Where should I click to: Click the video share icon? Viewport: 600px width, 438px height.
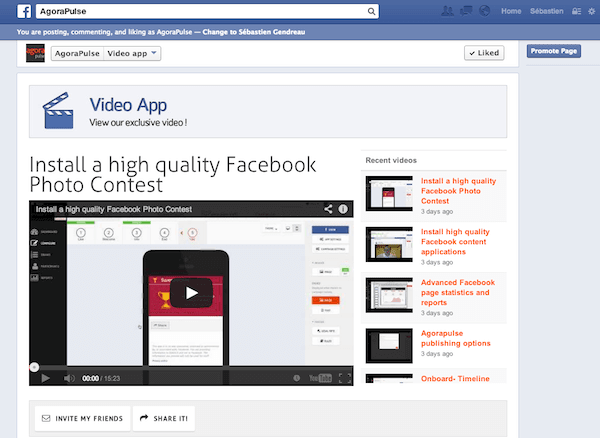(x=328, y=209)
